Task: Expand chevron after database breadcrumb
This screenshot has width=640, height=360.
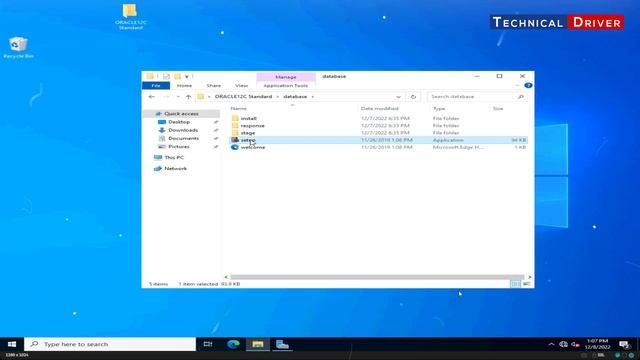Action: [313, 97]
